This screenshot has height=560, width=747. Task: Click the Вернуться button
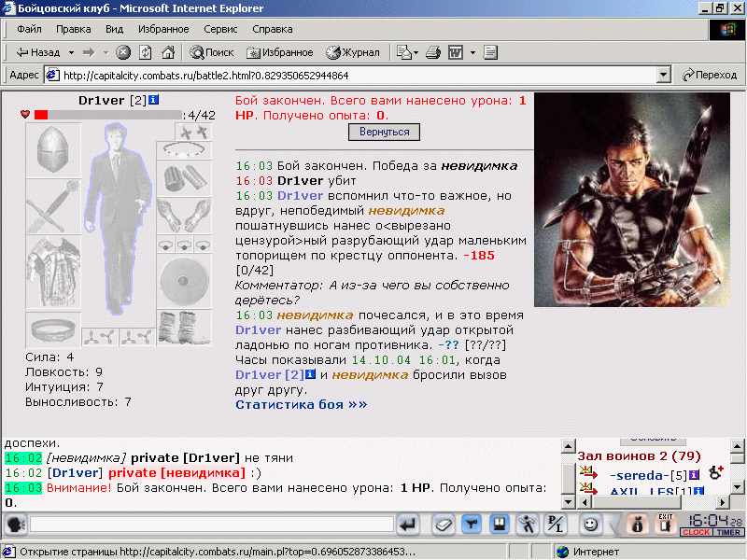click(384, 132)
